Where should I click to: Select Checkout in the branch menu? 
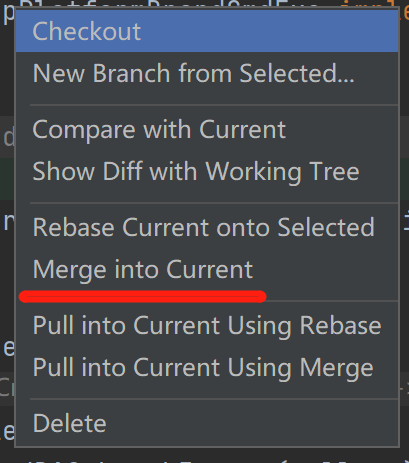pyautogui.click(x=207, y=31)
